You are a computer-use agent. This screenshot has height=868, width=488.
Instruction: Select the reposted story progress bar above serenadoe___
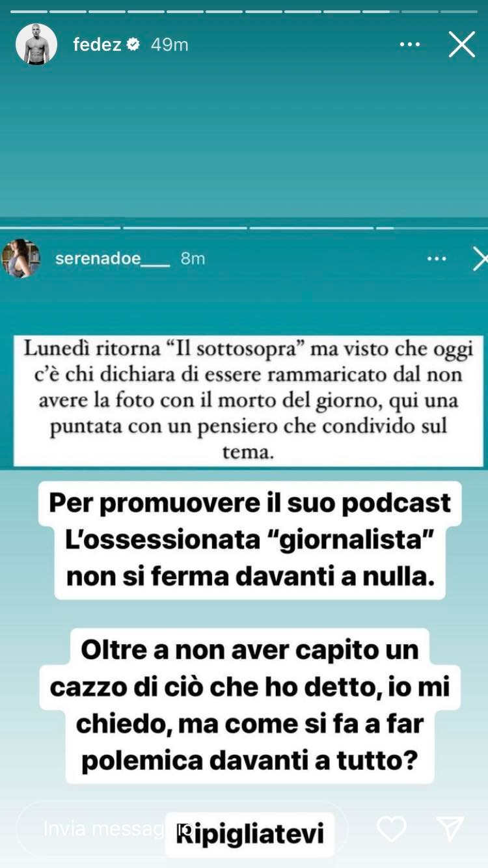tap(244, 228)
